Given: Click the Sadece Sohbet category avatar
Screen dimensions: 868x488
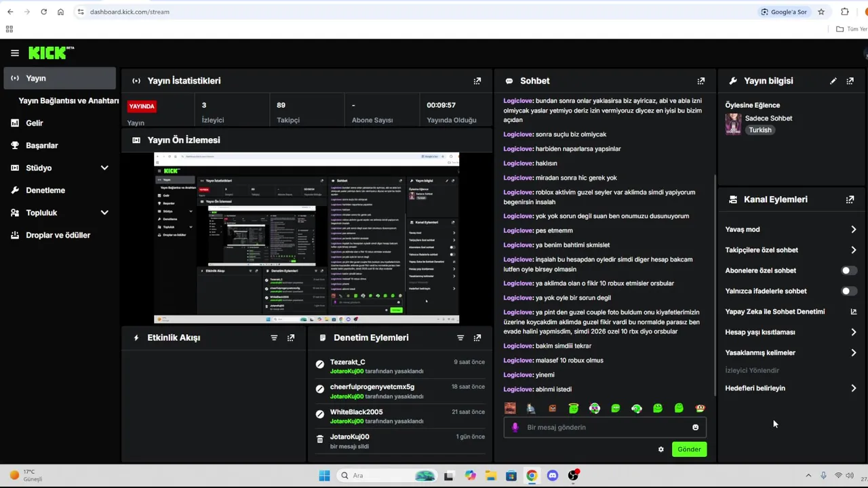Looking at the screenshot, I should tap(733, 124).
